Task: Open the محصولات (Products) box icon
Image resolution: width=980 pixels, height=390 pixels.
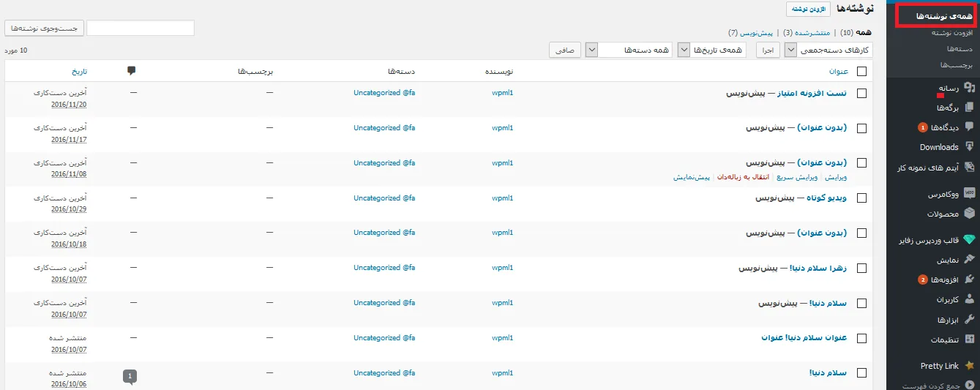Action: 970,214
